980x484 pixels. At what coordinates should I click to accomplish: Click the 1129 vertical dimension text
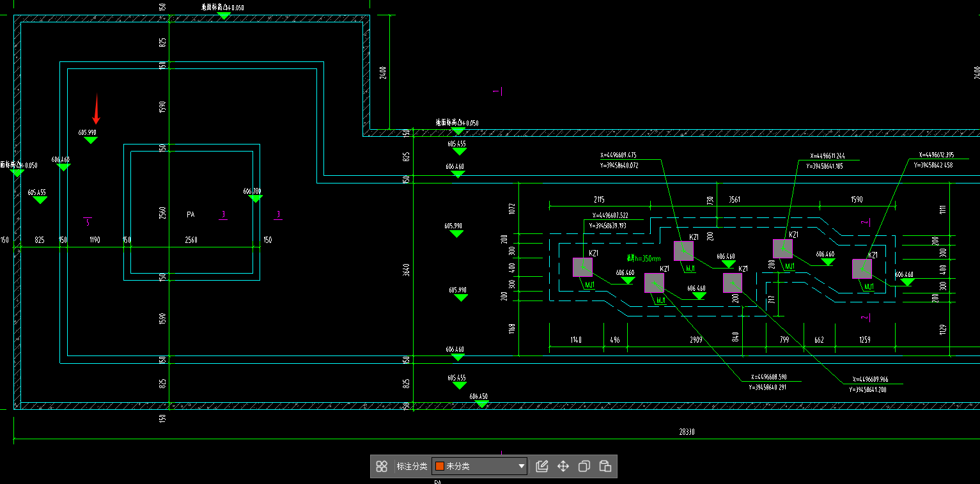pyautogui.click(x=942, y=329)
